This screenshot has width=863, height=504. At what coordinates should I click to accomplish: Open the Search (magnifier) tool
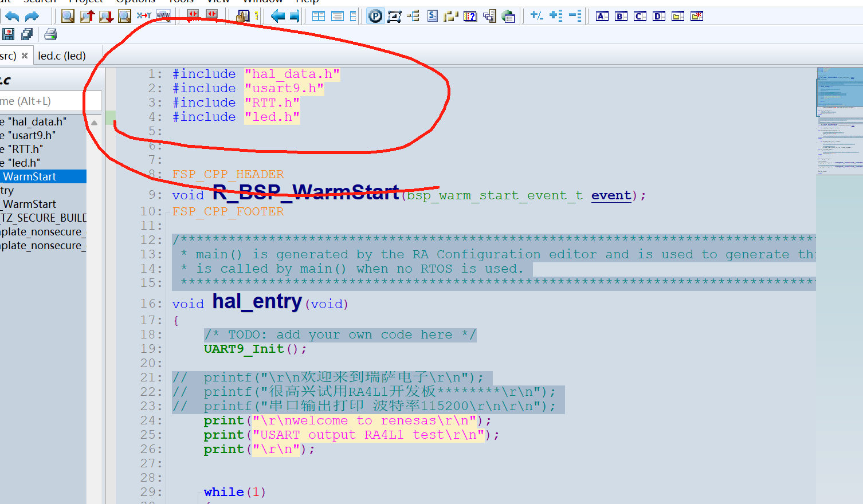click(68, 16)
